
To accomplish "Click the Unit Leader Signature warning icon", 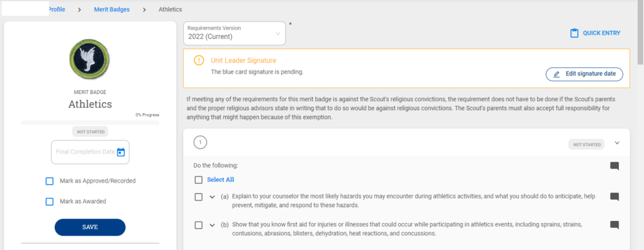I will click(198, 60).
